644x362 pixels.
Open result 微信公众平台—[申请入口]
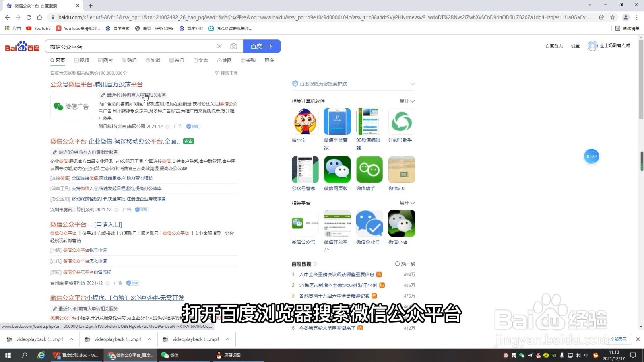pos(86,224)
